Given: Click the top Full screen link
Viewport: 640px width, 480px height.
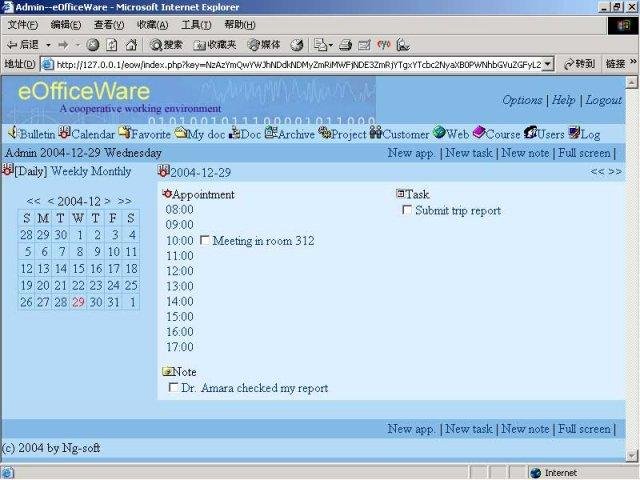Looking at the screenshot, I should [x=584, y=153].
